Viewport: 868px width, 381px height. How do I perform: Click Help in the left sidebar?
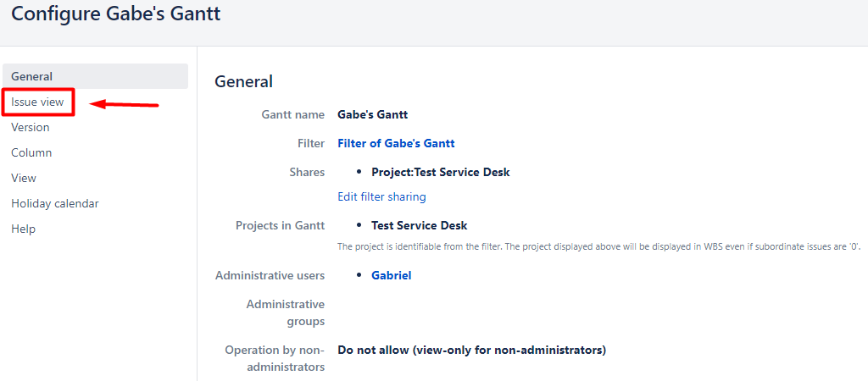24,229
